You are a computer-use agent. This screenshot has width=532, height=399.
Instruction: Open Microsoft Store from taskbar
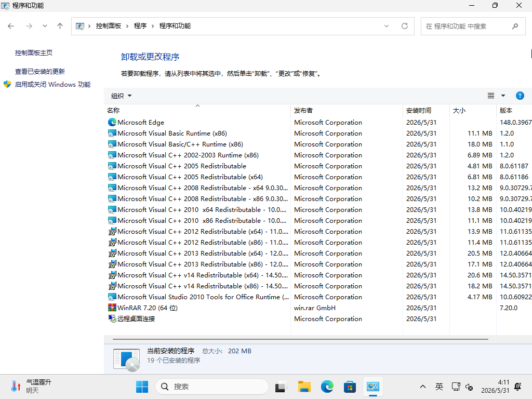pyautogui.click(x=350, y=387)
